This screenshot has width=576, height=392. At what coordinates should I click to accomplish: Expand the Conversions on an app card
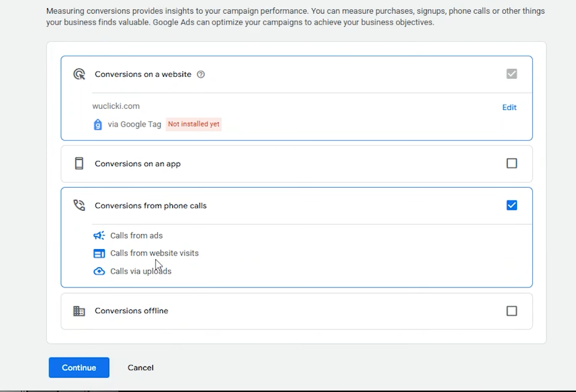(297, 163)
